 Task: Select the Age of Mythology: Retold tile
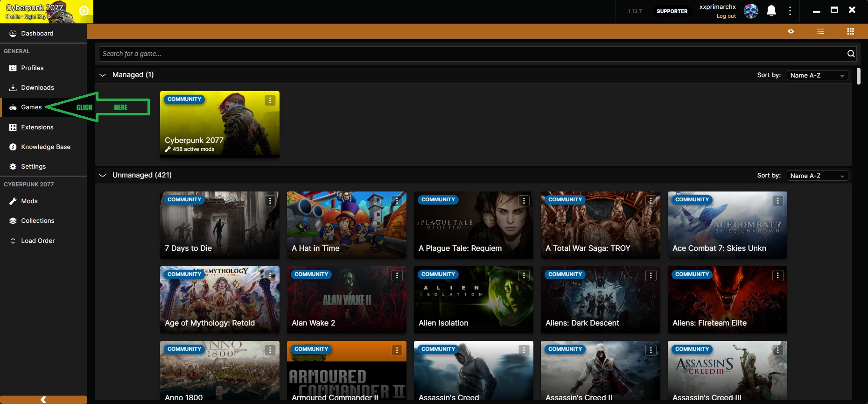pyautogui.click(x=220, y=300)
